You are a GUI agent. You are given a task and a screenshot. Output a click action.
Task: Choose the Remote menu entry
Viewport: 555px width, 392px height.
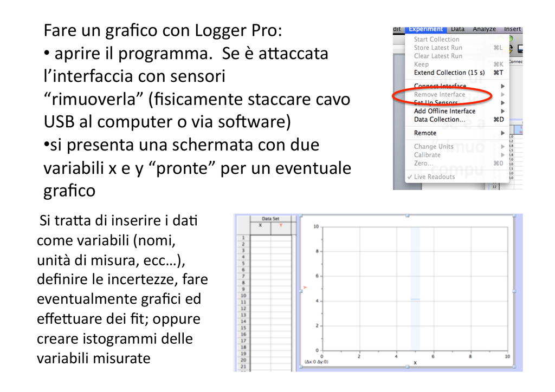point(425,133)
